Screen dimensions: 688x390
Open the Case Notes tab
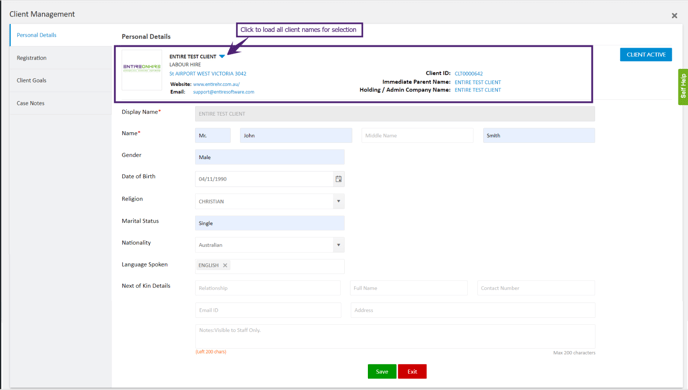[61, 103]
